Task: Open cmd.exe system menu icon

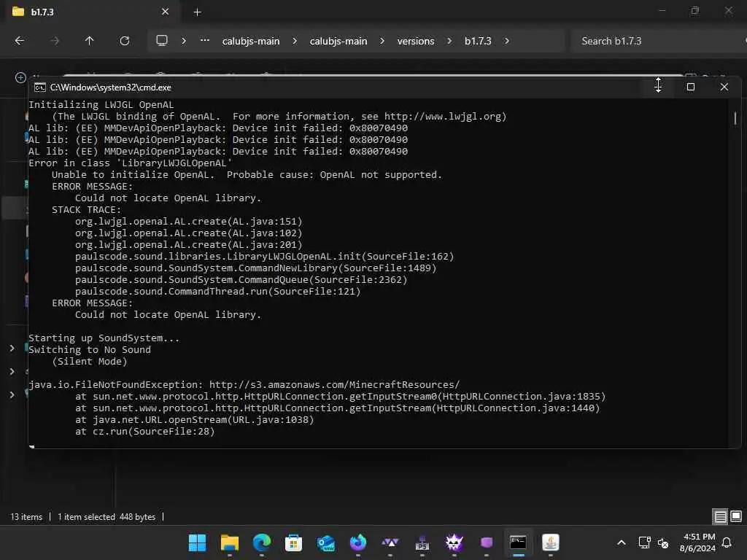Action: pos(40,87)
